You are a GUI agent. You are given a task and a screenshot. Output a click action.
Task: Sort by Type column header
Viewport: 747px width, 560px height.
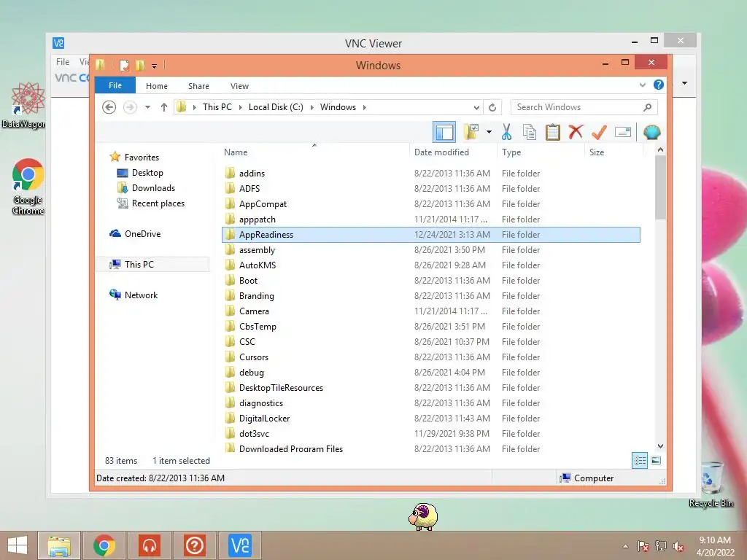click(x=541, y=152)
